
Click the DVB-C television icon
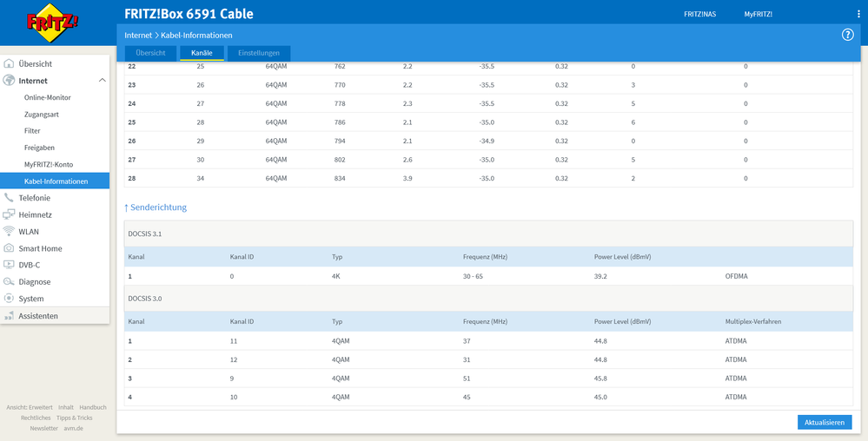(10, 265)
